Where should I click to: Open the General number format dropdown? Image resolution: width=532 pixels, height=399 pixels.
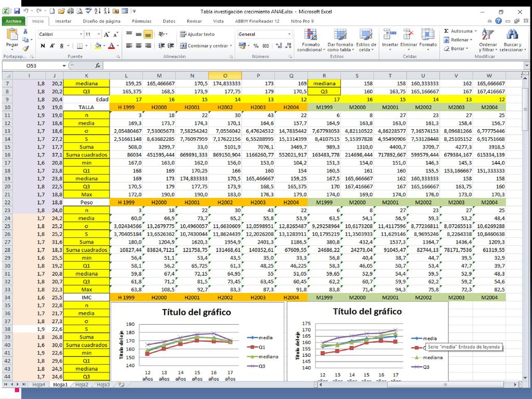click(289, 34)
